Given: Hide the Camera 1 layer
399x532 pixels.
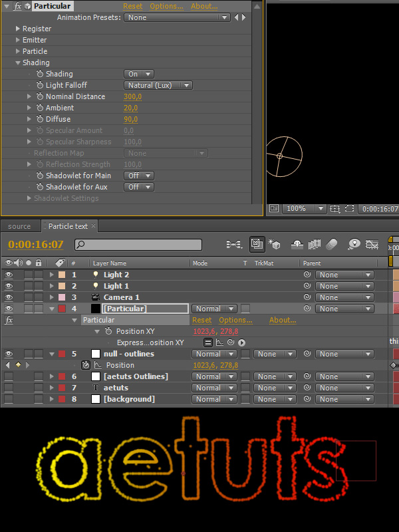Looking at the screenshot, I should coord(9,297).
